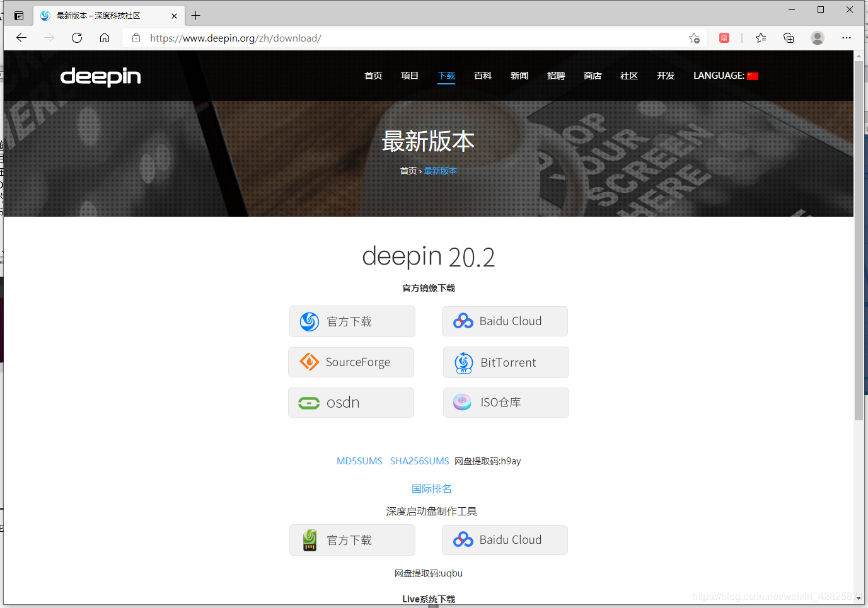Click the red extension icon in toolbar
Viewport: 868px width, 608px height.
pyautogui.click(x=724, y=38)
